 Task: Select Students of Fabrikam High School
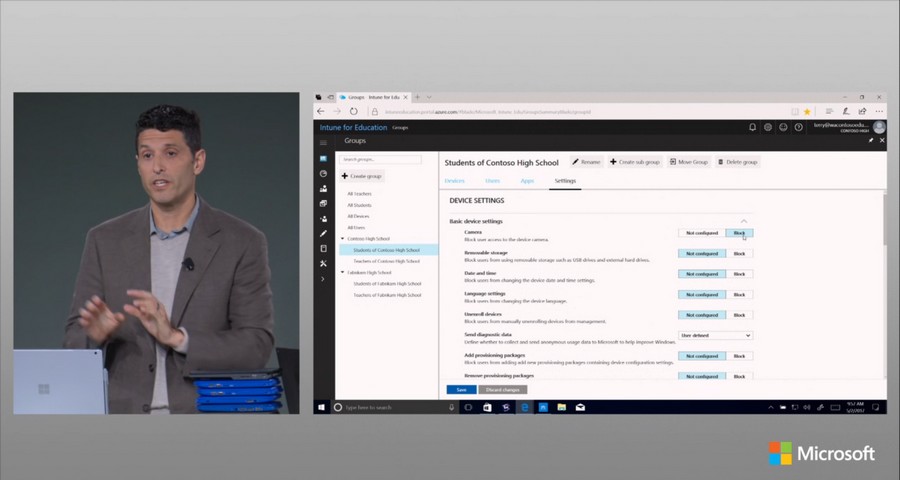pos(387,284)
